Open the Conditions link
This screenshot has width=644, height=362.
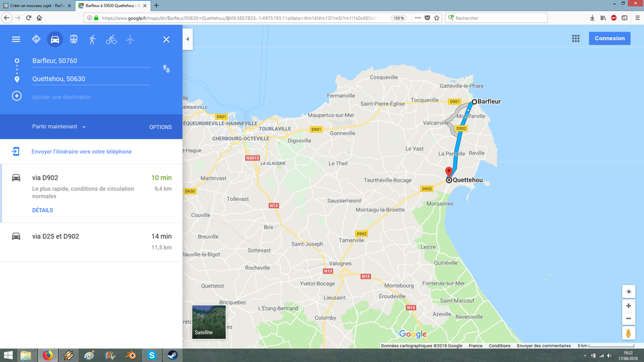pos(500,345)
